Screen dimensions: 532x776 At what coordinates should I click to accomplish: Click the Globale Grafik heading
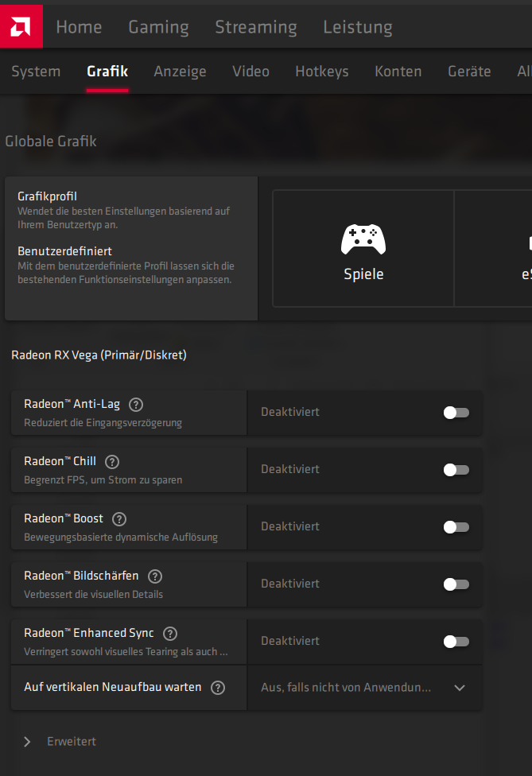point(50,142)
